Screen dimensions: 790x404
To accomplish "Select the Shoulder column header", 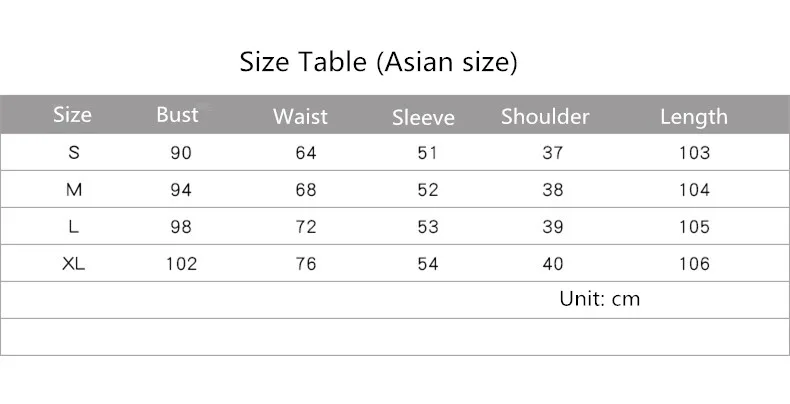I will (x=545, y=116).
